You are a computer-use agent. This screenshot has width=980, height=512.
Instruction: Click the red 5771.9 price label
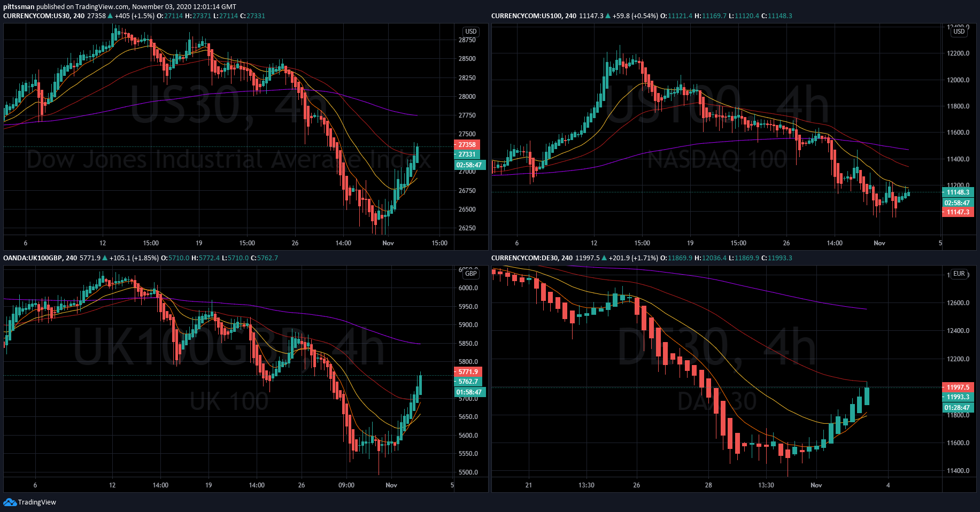click(x=468, y=372)
